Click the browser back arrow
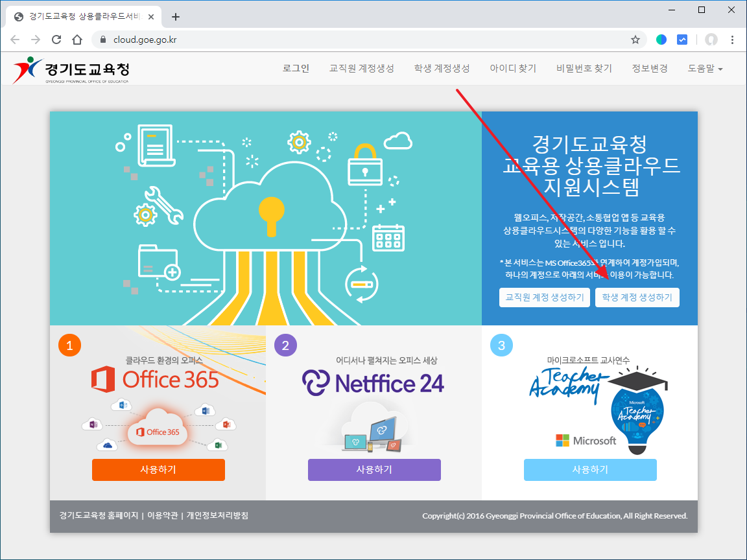The height and width of the screenshot is (560, 747). [x=15, y=40]
